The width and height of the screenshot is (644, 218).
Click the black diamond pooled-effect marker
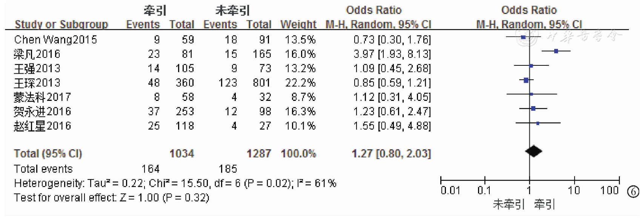(533, 152)
